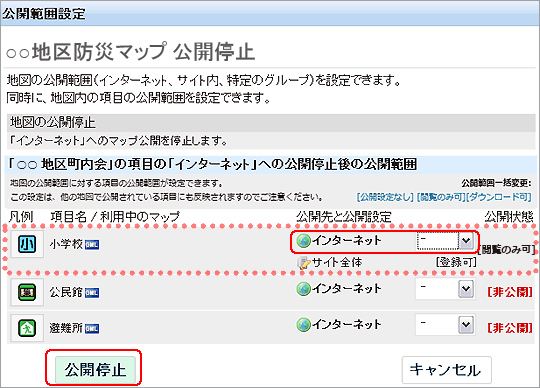540x388 pixels.
Task: Click the 公開範囲設定 title bar text
Action: (x=44, y=14)
